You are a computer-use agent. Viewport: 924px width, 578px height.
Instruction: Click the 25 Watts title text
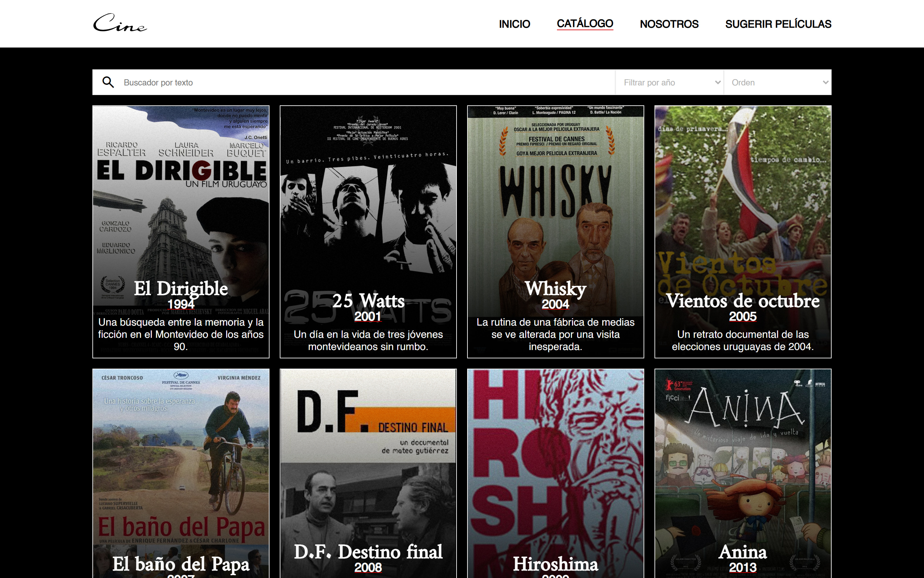pos(368,301)
